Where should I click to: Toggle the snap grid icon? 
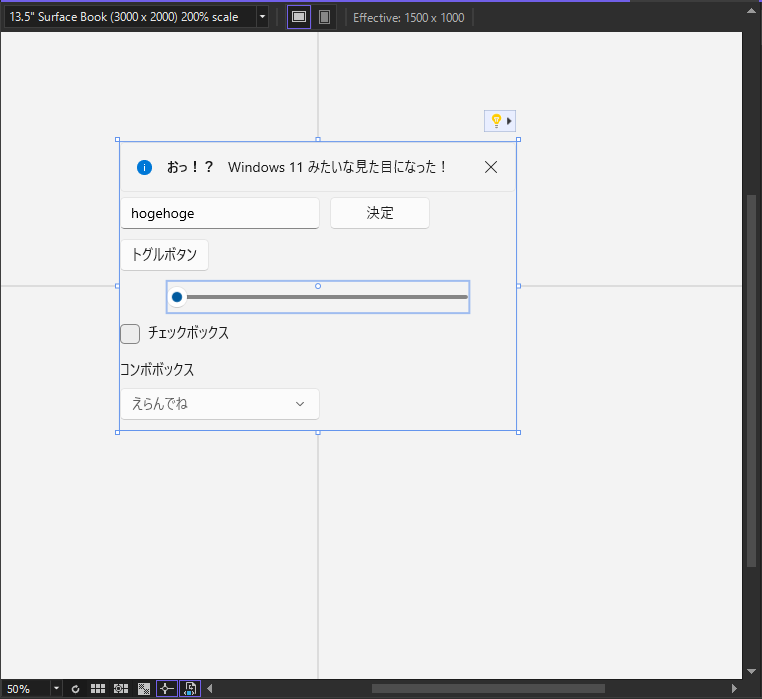tap(98, 689)
